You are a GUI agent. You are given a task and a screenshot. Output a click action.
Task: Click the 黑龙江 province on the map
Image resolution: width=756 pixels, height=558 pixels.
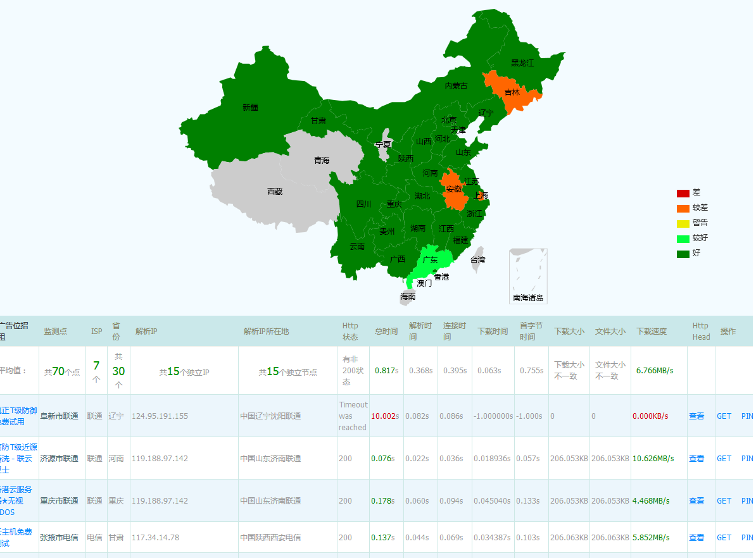pos(522,63)
